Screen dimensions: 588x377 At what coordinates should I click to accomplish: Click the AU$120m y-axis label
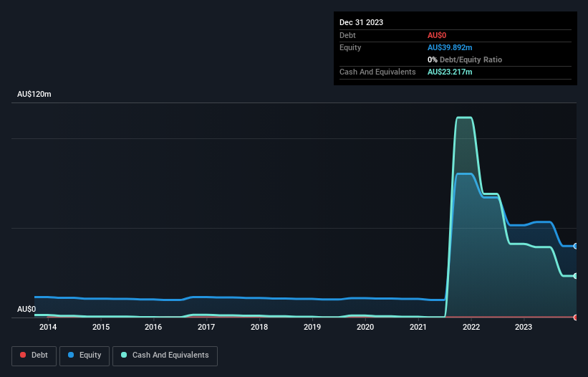34,94
